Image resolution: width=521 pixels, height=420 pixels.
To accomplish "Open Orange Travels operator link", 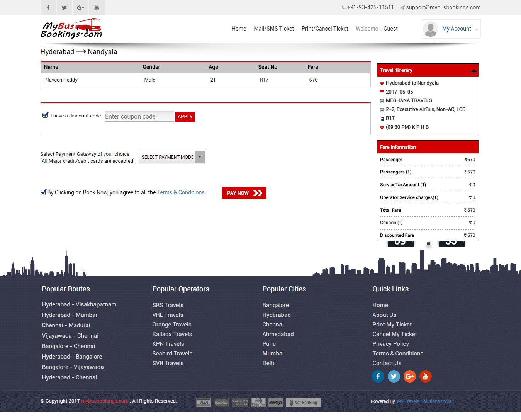I will pyautogui.click(x=172, y=325).
